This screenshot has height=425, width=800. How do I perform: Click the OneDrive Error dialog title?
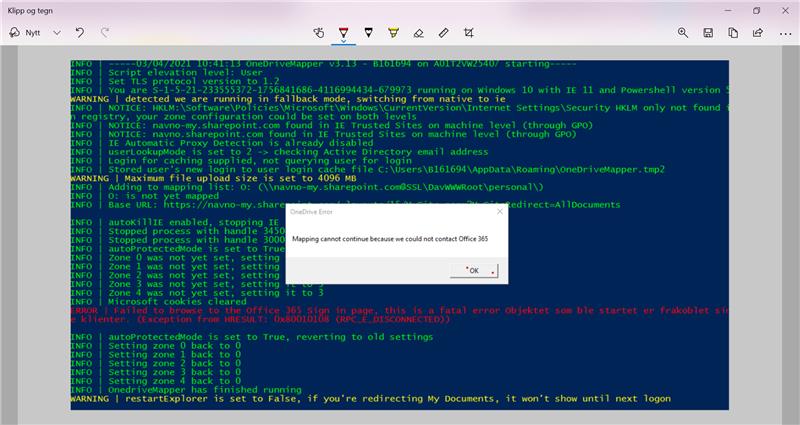311,211
